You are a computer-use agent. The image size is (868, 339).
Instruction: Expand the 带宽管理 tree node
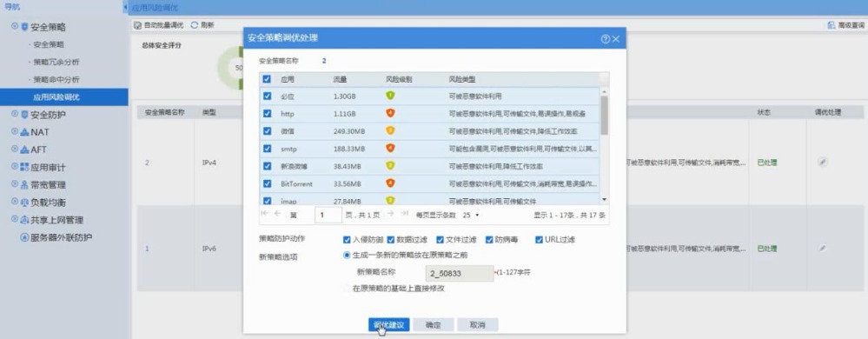click(15, 185)
